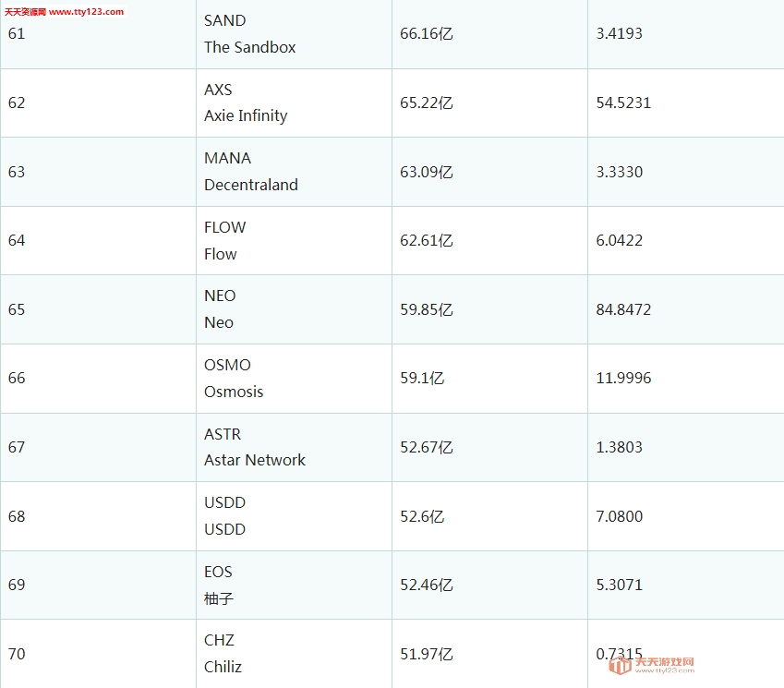784x688 pixels.
Task: Click the name Neo under NEO
Action: pyautogui.click(x=219, y=322)
